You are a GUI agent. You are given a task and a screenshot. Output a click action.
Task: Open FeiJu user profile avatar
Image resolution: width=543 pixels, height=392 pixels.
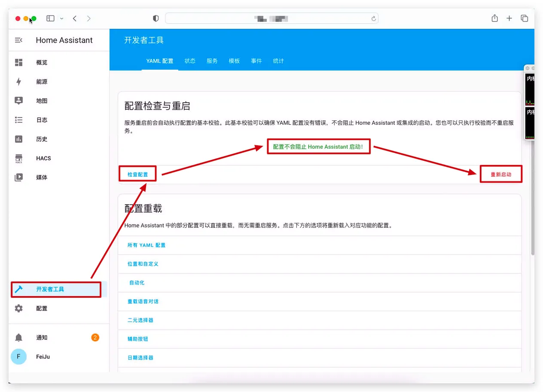18,357
